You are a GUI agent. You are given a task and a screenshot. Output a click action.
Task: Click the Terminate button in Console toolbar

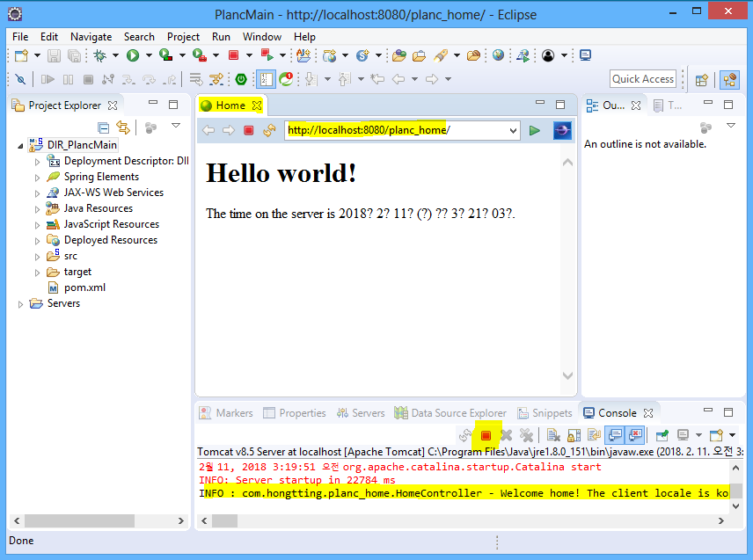point(486,435)
